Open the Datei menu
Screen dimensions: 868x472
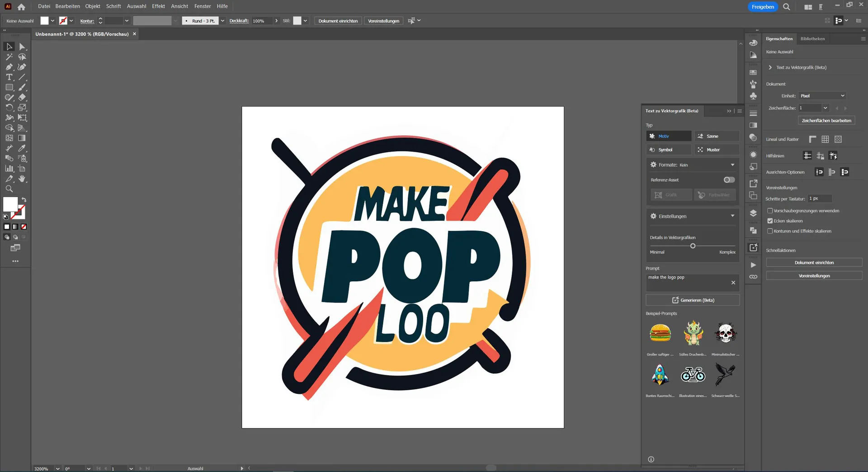point(44,6)
